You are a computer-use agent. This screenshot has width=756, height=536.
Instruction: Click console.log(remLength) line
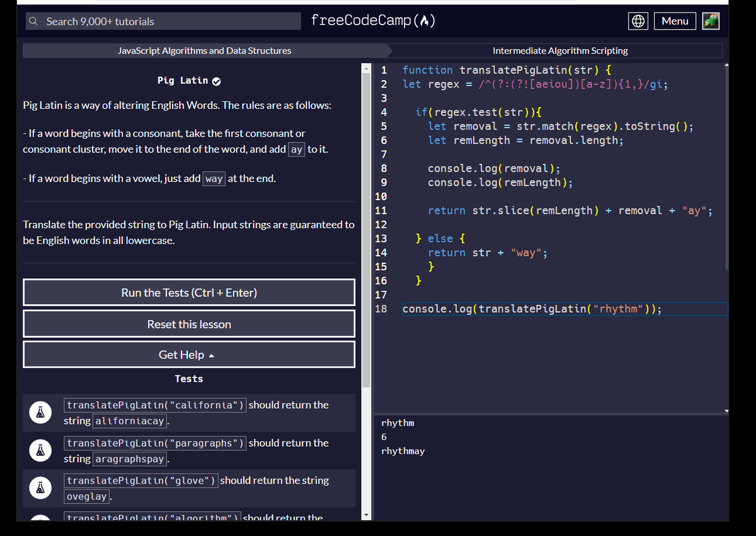500,182
